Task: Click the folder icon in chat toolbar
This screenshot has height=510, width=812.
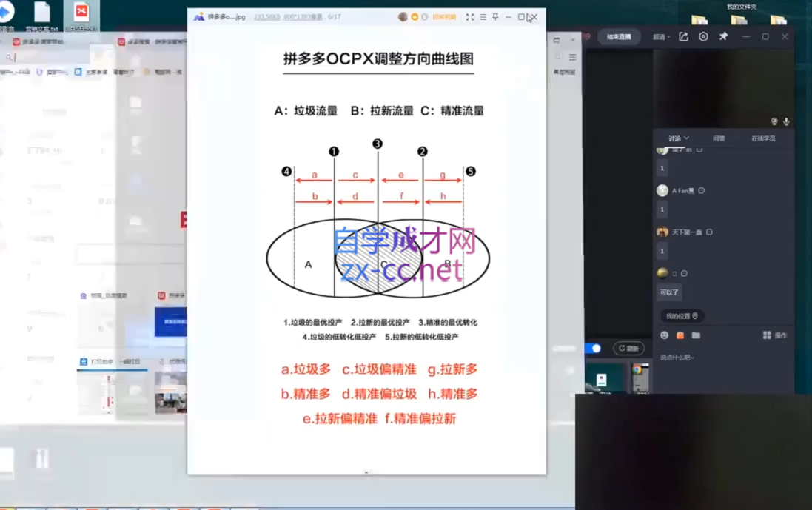Action: [696, 335]
